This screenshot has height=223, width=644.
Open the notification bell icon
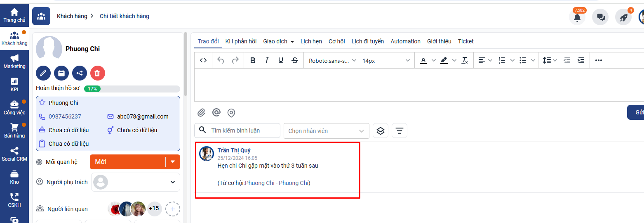click(x=577, y=17)
